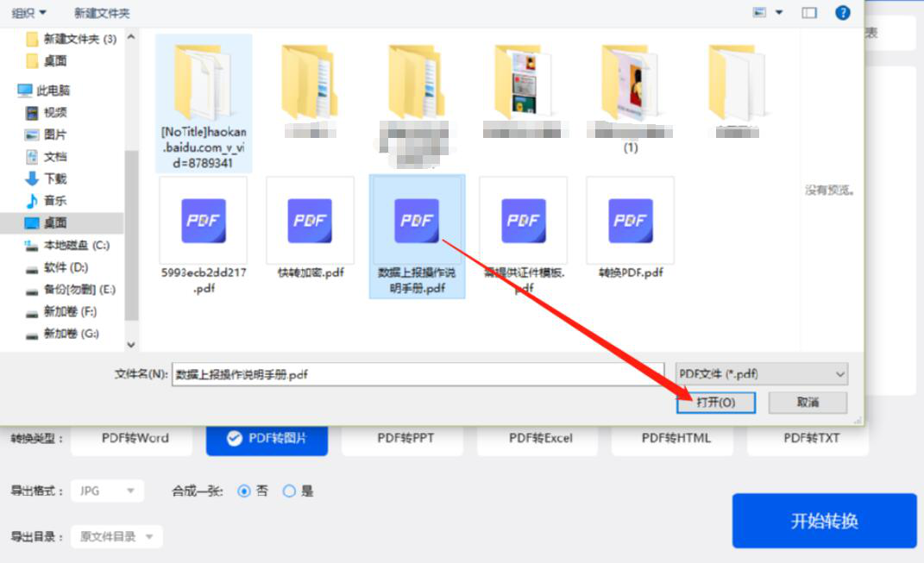The width and height of the screenshot is (924, 563).
Task: Click the 文件名 input field
Action: coord(418,374)
